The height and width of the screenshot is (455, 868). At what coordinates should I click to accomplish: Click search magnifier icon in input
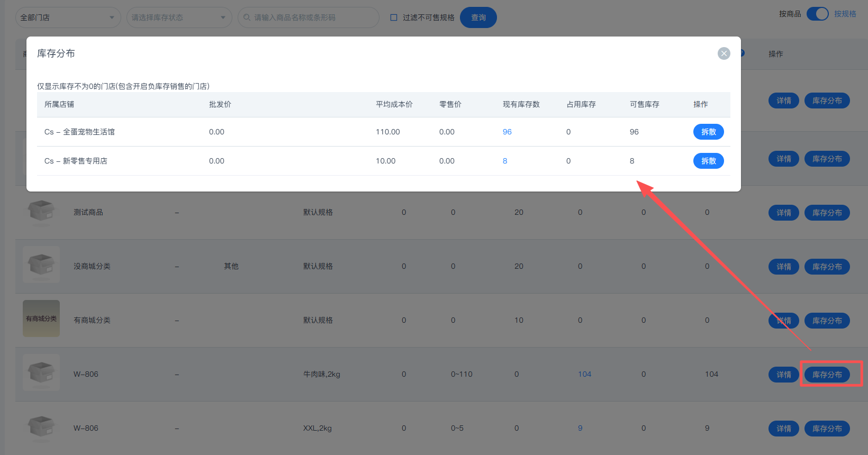(247, 17)
